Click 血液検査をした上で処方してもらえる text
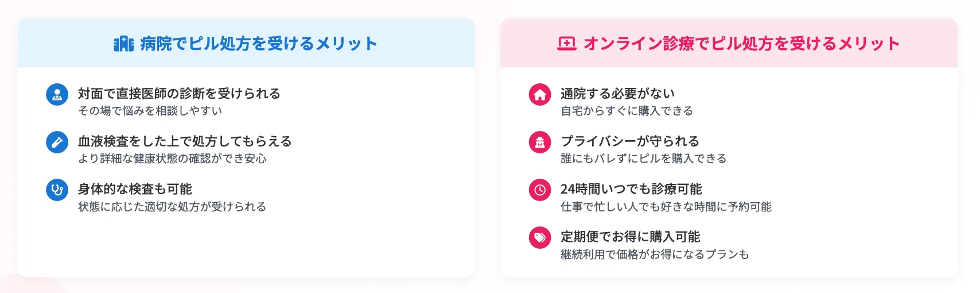The image size is (980, 293). pos(185,141)
